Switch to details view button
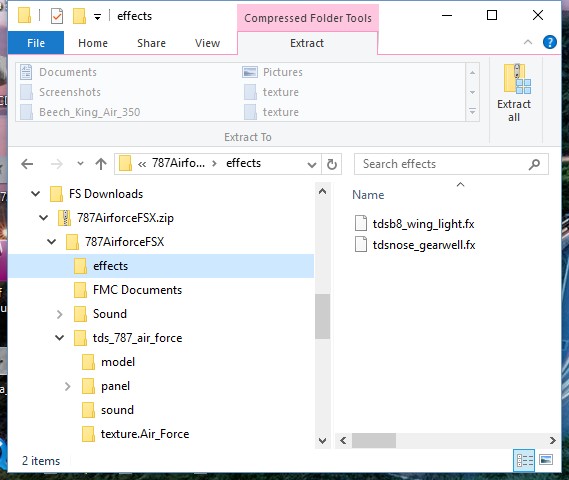 525,460
